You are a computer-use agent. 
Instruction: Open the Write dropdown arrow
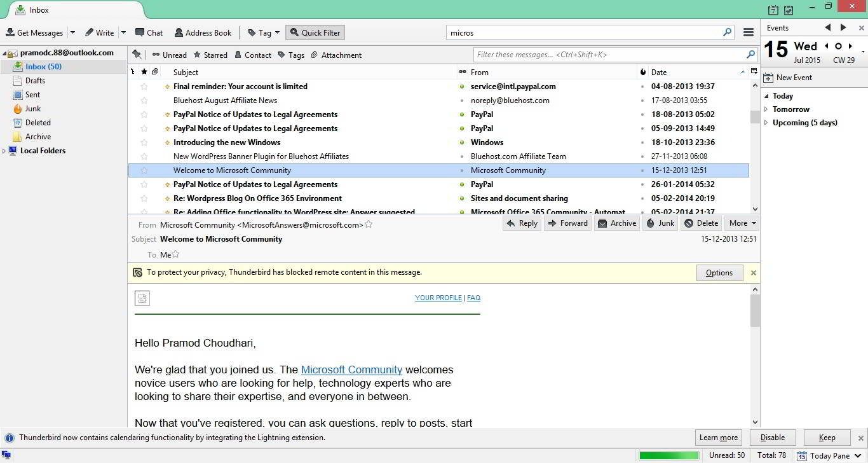[123, 32]
